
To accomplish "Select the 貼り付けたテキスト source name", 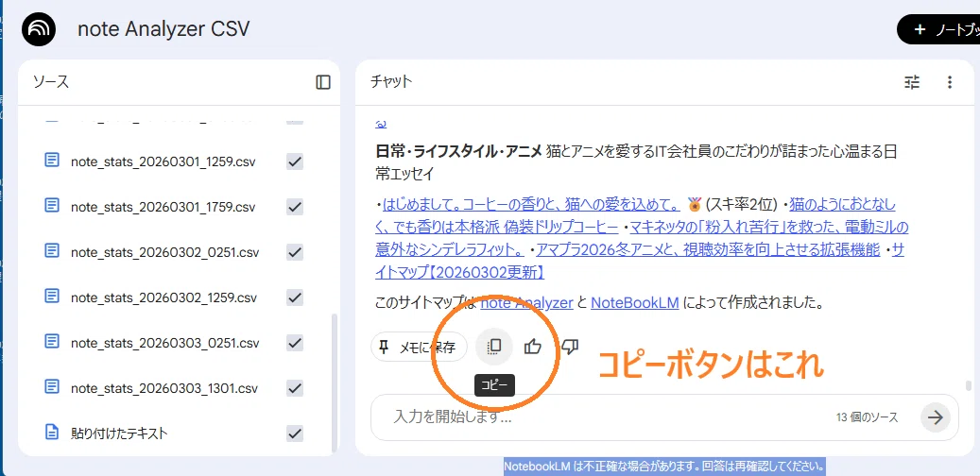I will (119, 433).
